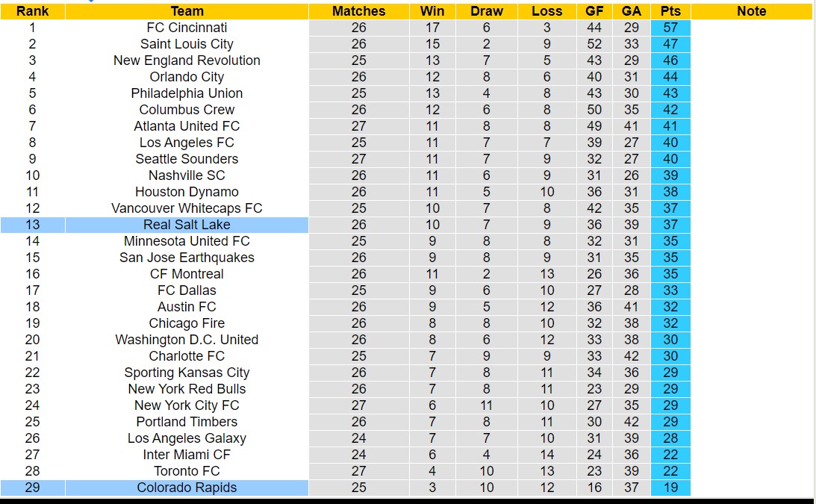Select the highlighted Real Salt Lake row
816x504 pixels.
(x=187, y=225)
